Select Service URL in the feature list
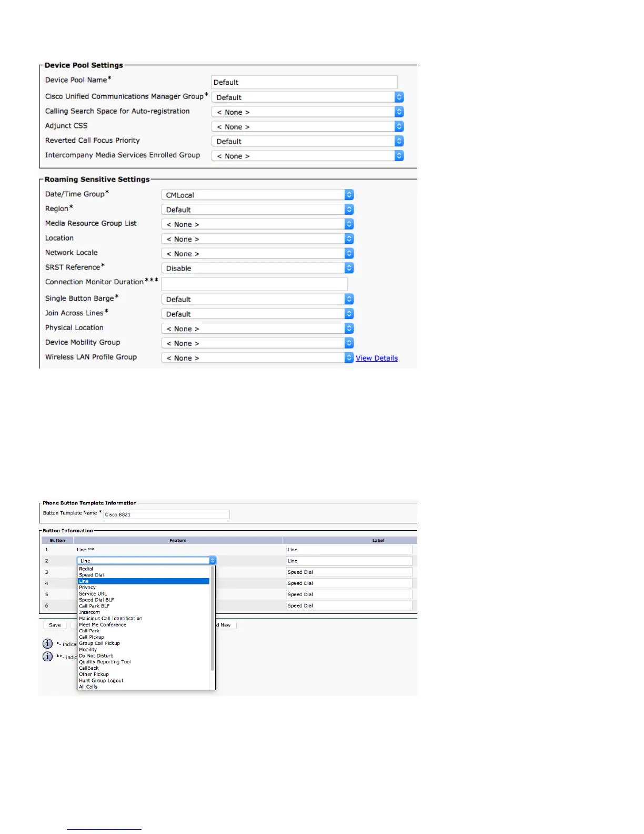The height and width of the screenshot is (834, 644). (x=144, y=593)
